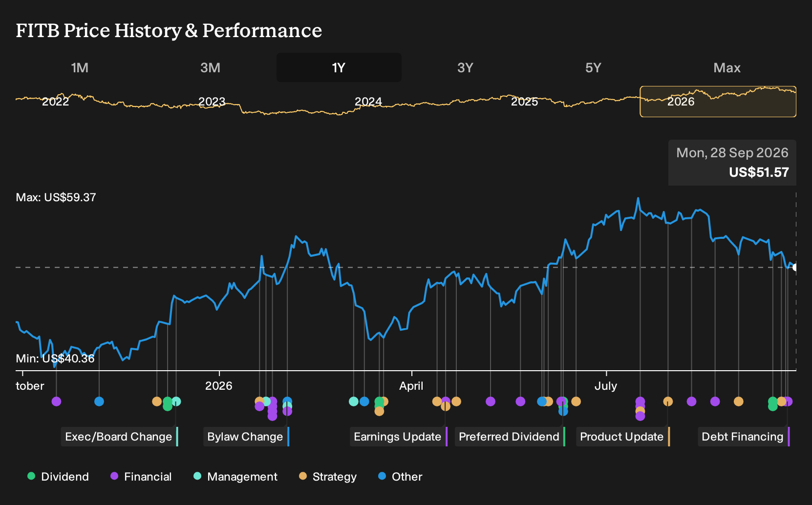
Task: Select the 3Y time range tab
Action: coord(465,67)
